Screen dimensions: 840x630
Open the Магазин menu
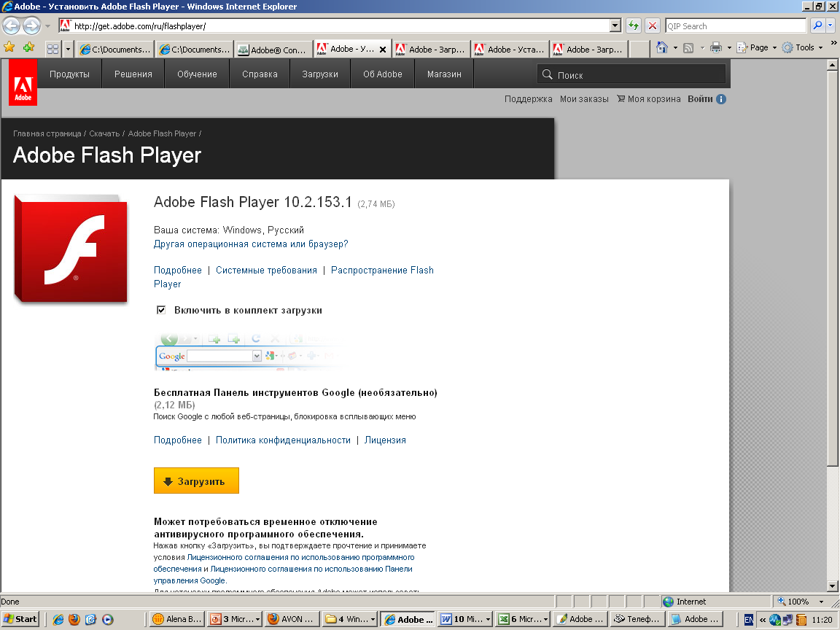444,74
